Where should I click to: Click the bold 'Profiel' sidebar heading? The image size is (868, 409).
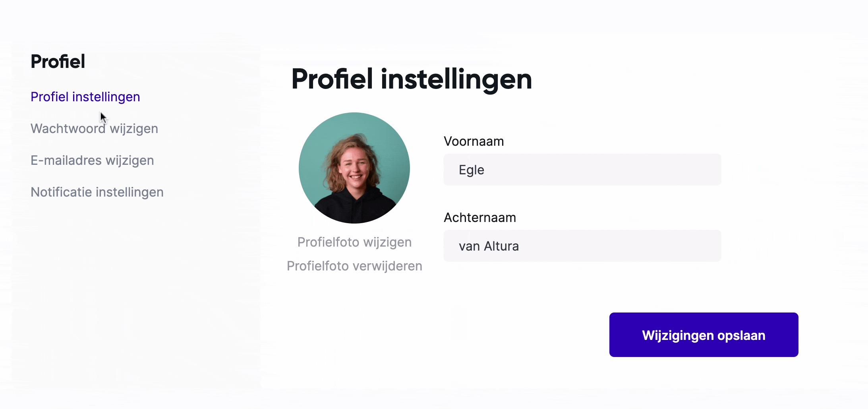click(58, 62)
